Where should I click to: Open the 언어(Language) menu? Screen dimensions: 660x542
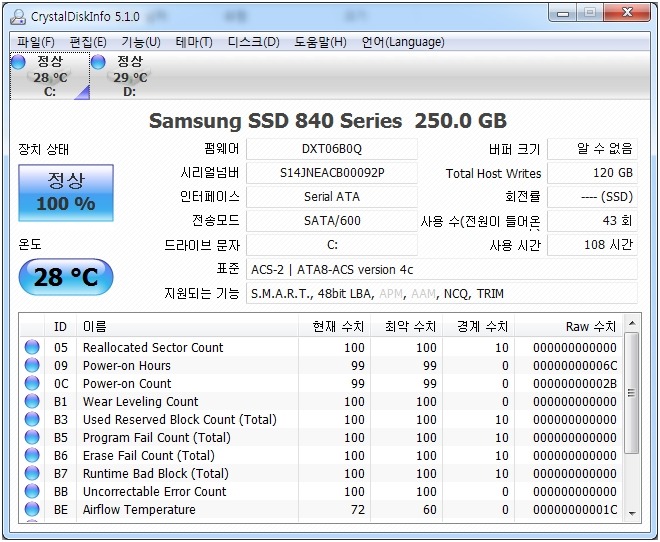(x=403, y=42)
